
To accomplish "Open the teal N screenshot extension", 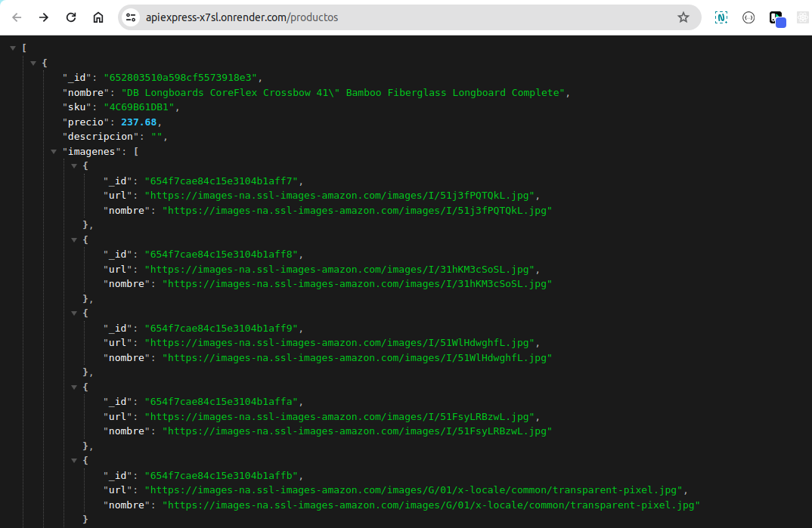I will point(721,17).
